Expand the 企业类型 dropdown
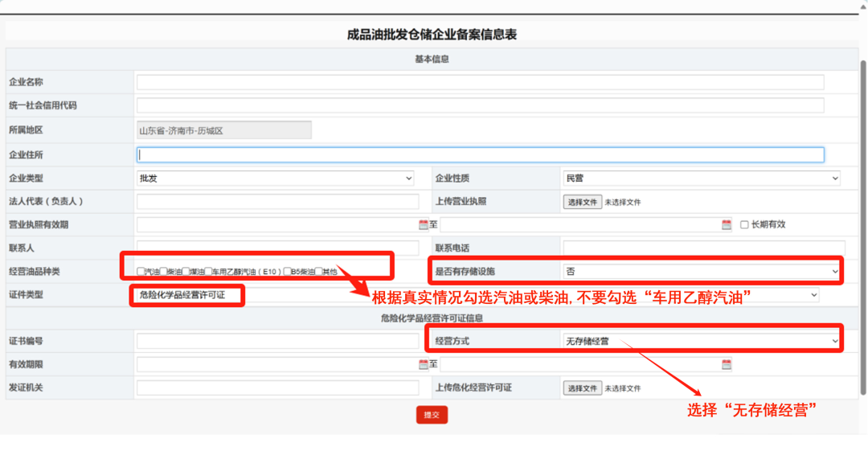 click(276, 178)
